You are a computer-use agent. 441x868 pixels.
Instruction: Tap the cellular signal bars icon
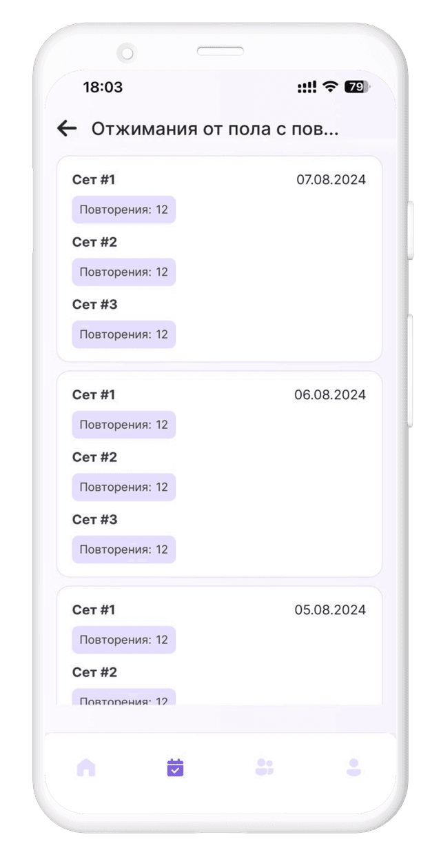coord(307,87)
